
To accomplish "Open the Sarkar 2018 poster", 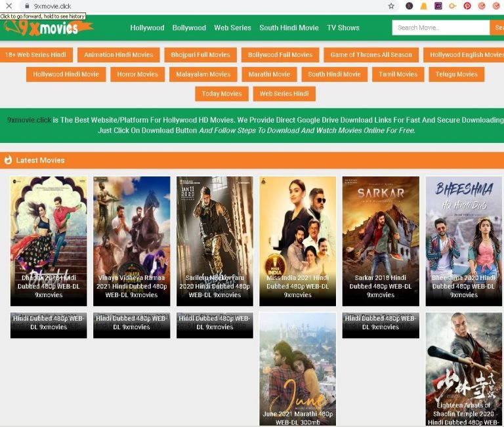I will [x=381, y=241].
